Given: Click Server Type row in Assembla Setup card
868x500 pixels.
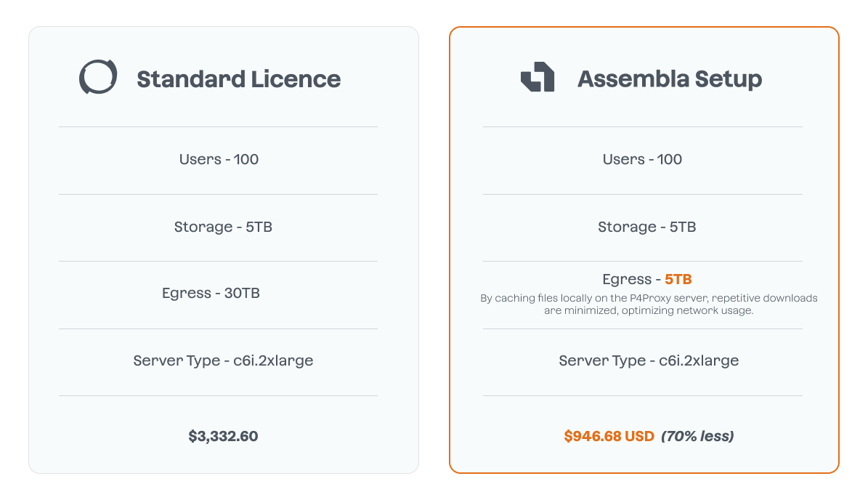Looking at the screenshot, I should [649, 360].
